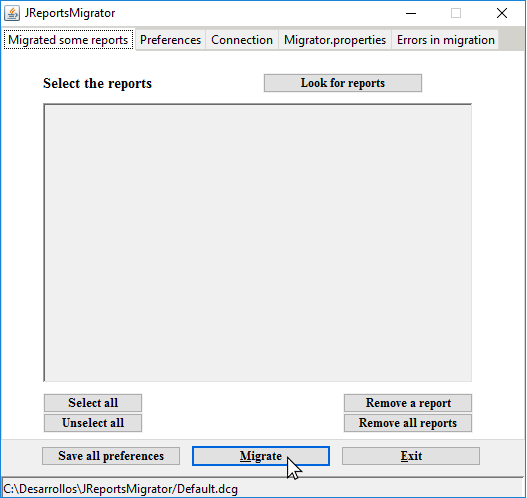This screenshot has width=527, height=498.
Task: Click the Default.dcg path in the status bar
Action: 120,489
